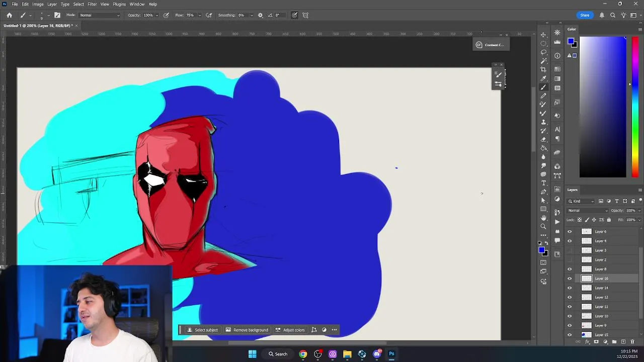Hide Layer 14 visibility
The width and height of the screenshot is (644, 362).
pyautogui.click(x=570, y=288)
